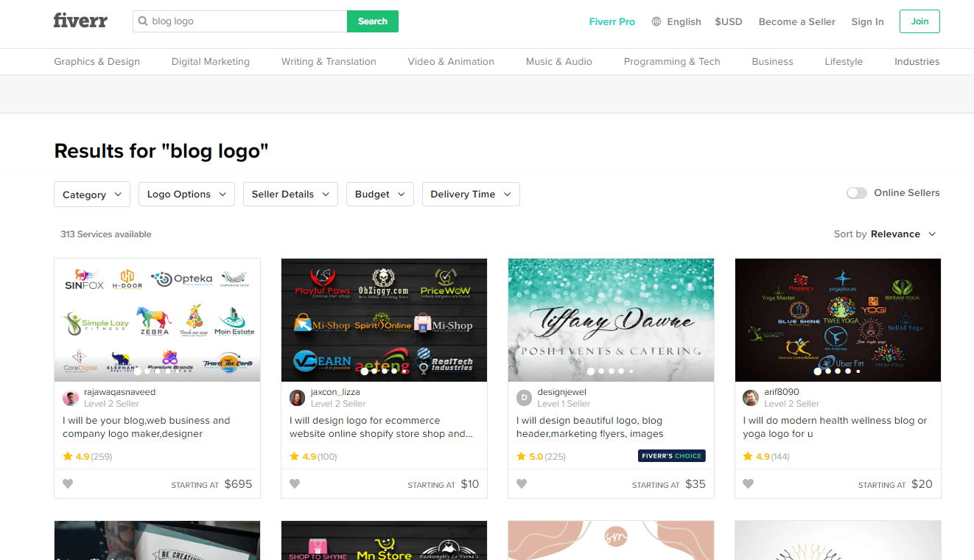Open the Logo Options filter dropdown
This screenshot has height=560, width=974.
pos(186,195)
